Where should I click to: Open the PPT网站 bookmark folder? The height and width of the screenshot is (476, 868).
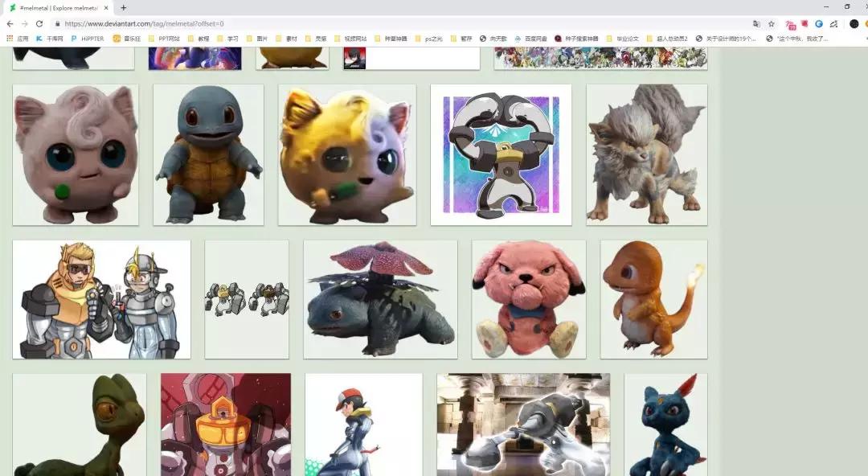click(x=165, y=39)
